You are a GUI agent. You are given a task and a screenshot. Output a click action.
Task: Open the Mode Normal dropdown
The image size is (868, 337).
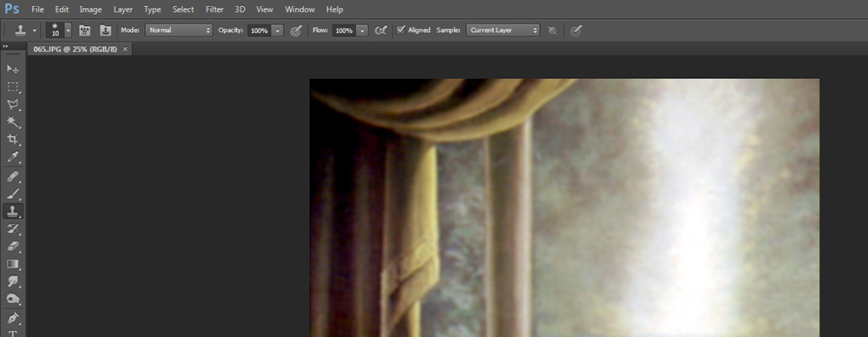179,30
